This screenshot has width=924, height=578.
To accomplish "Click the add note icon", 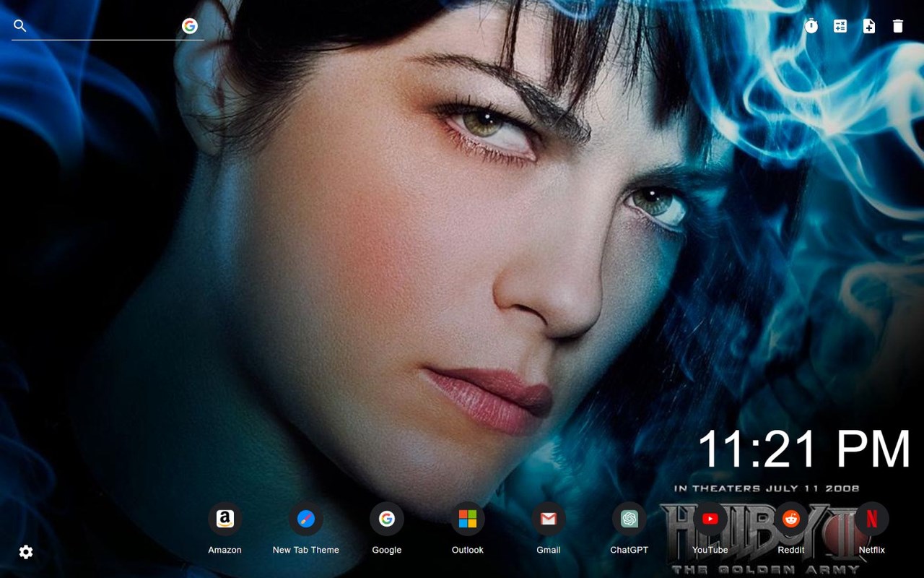I will (869, 26).
